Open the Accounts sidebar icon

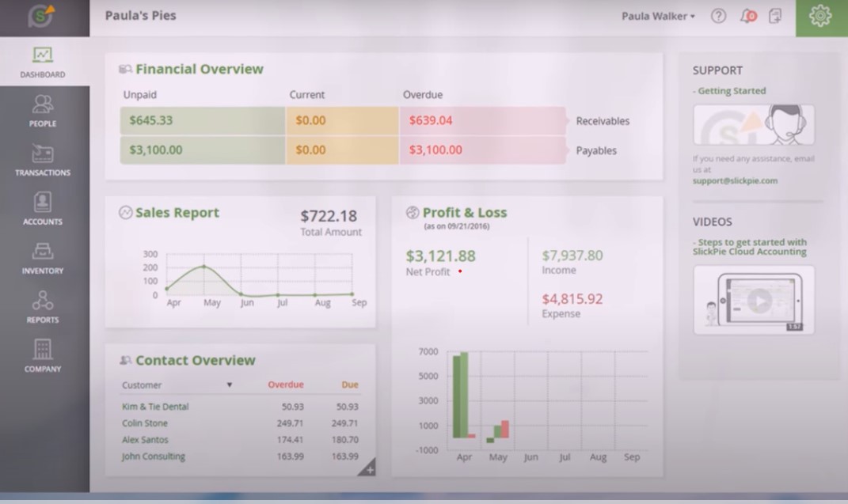pyautogui.click(x=43, y=209)
